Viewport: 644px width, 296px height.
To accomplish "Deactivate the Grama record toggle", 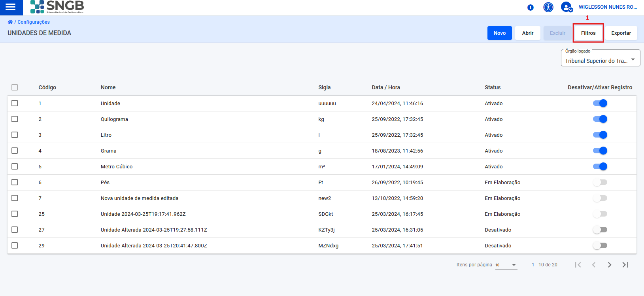I will coord(600,151).
